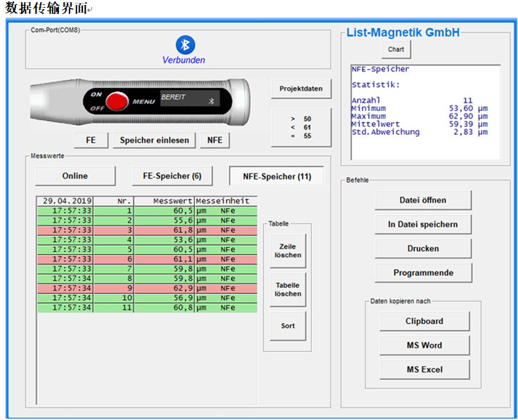
Task: Select row 2 with value 55,6
Action: (x=148, y=221)
